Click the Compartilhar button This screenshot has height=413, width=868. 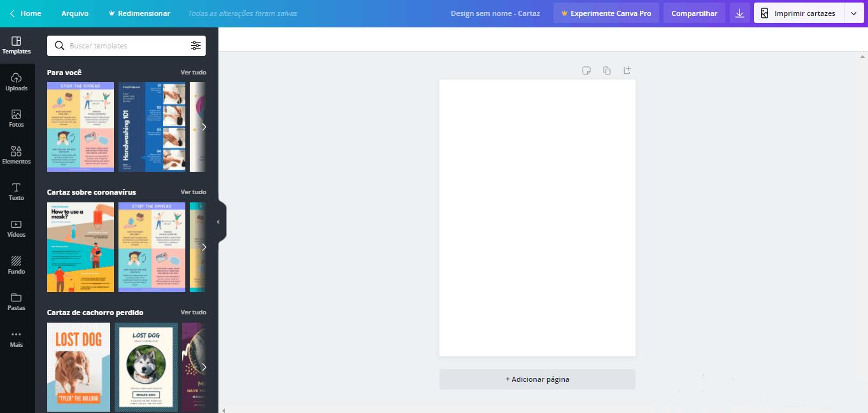coord(694,13)
